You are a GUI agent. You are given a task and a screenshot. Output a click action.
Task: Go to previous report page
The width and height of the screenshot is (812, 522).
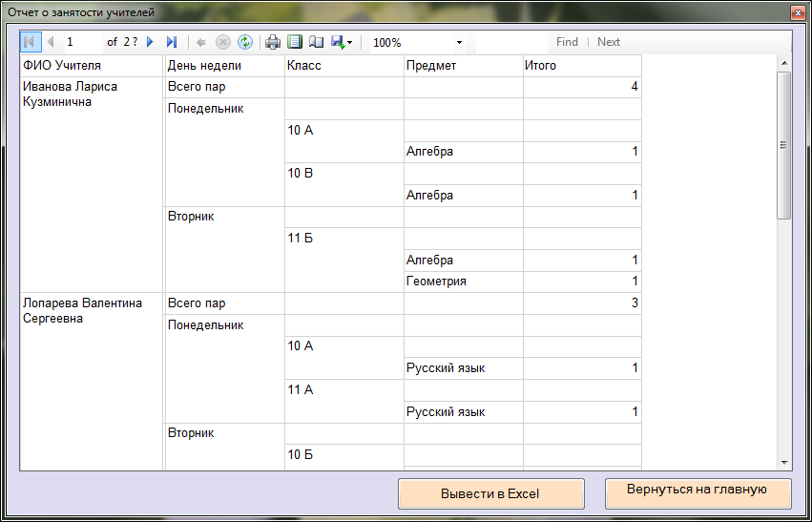click(51, 42)
